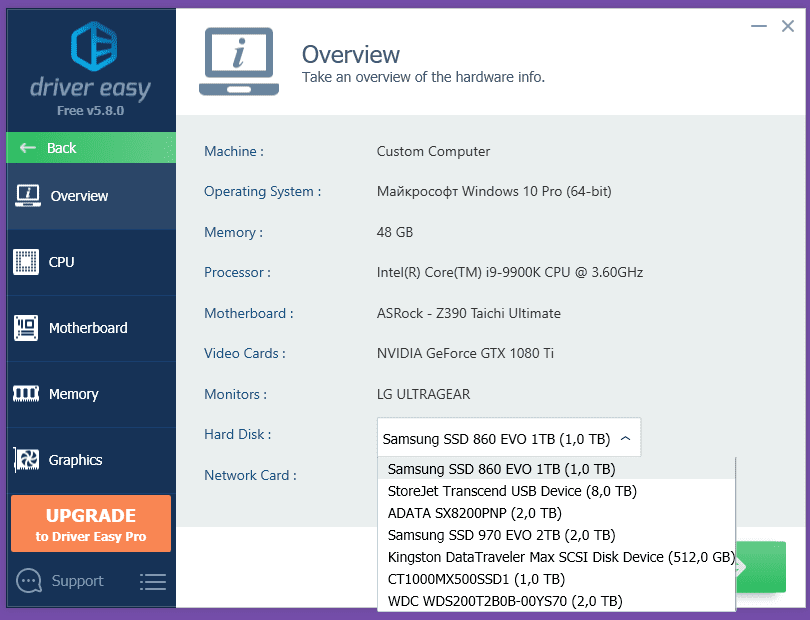810x620 pixels.
Task: Click the 'Monitors :' label
Action: pyautogui.click(x=236, y=394)
